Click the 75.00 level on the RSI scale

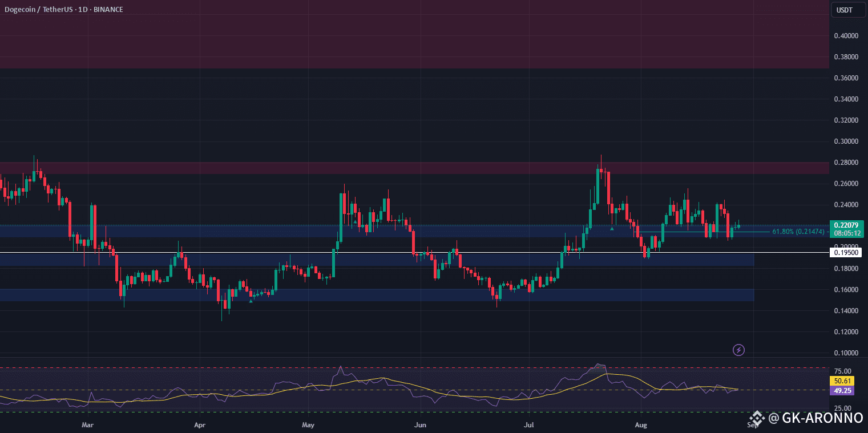[x=842, y=370]
